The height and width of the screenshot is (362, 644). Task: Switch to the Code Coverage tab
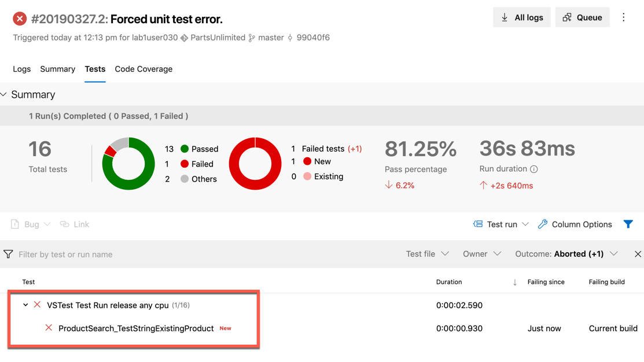click(143, 69)
